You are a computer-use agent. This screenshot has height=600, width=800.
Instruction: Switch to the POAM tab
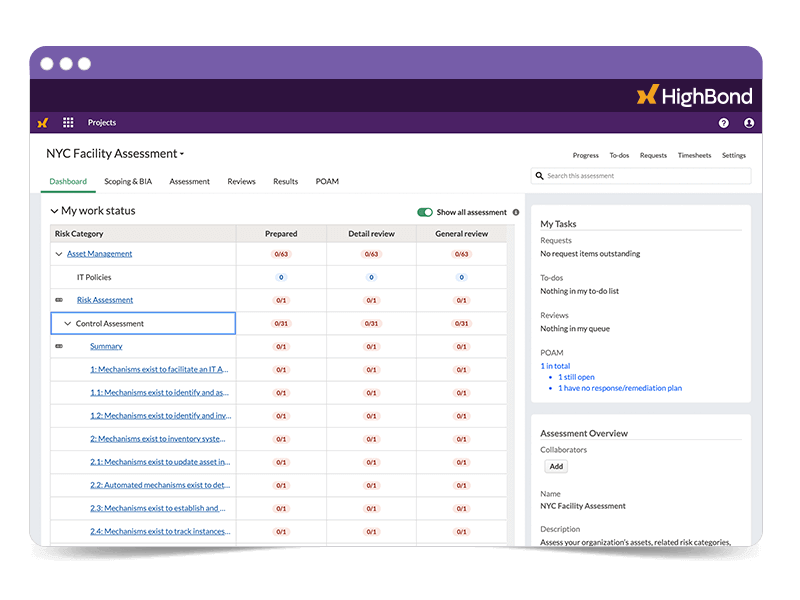click(327, 182)
